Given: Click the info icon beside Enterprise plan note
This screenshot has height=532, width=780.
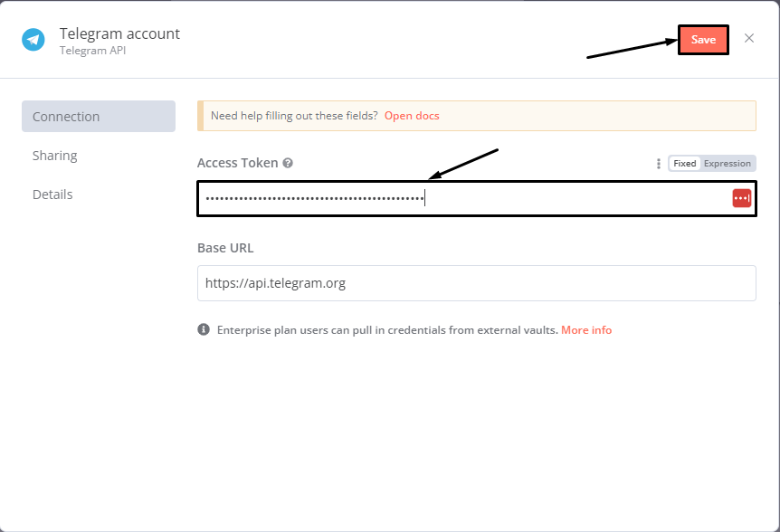Looking at the screenshot, I should 204,329.
